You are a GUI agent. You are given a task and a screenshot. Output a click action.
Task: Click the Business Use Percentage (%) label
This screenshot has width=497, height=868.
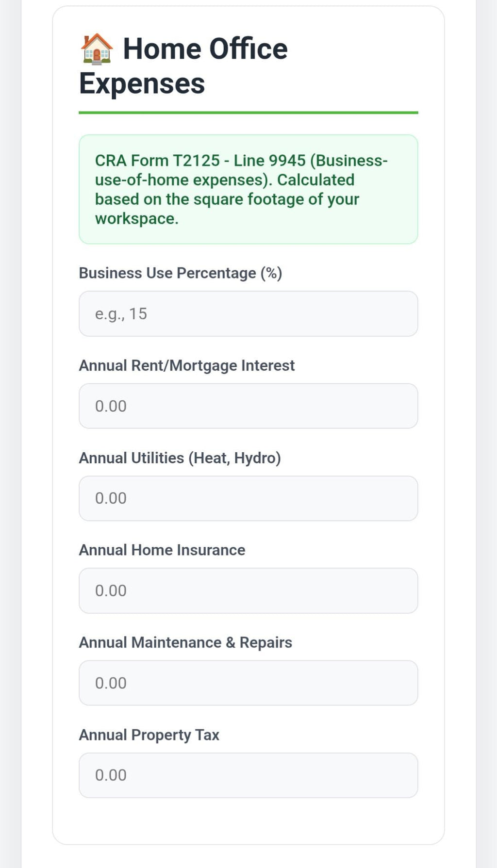(x=181, y=273)
